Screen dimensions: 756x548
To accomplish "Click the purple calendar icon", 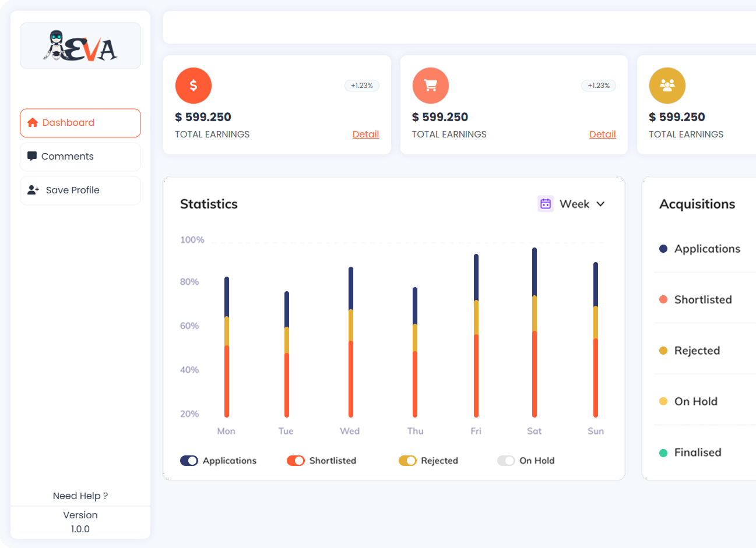I will coord(546,204).
